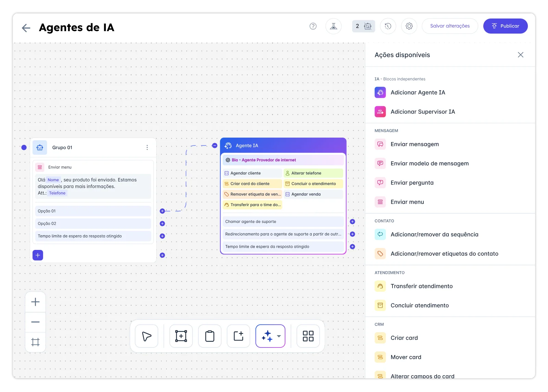The height and width of the screenshot is (392, 548).
Task: Open Grupo 01 three-dot options menu
Action: click(x=147, y=148)
